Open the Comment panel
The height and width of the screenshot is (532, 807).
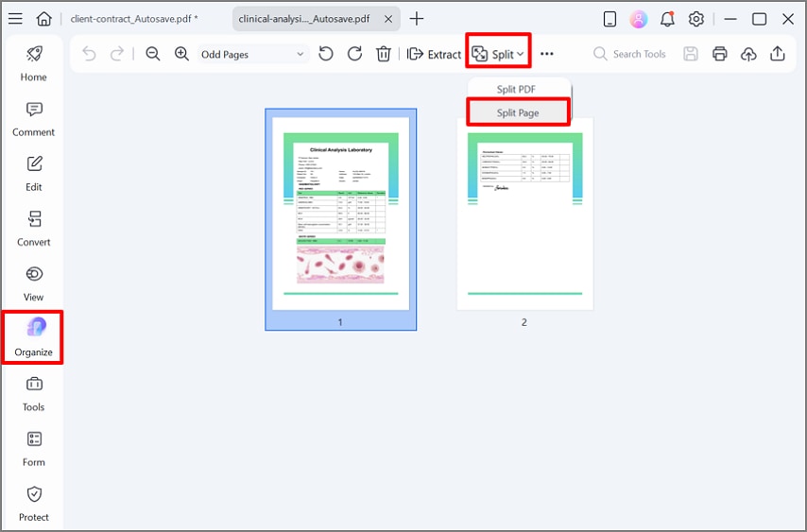(33, 119)
